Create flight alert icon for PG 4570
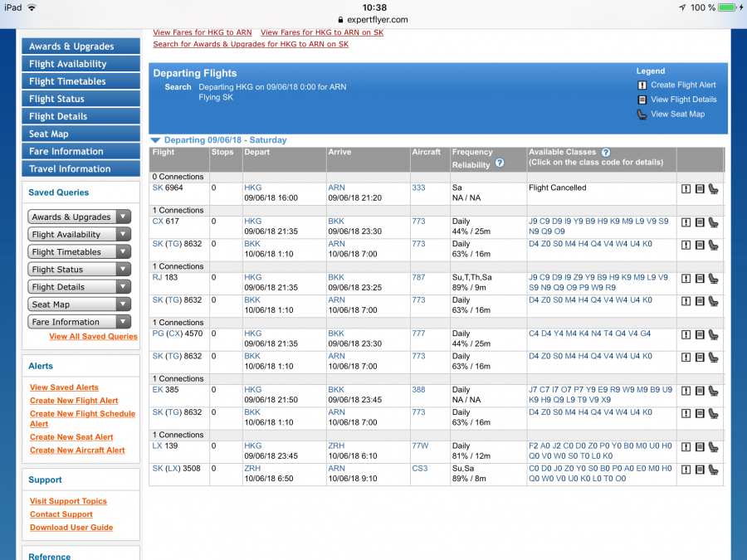This screenshot has width=747, height=560. 686,335
